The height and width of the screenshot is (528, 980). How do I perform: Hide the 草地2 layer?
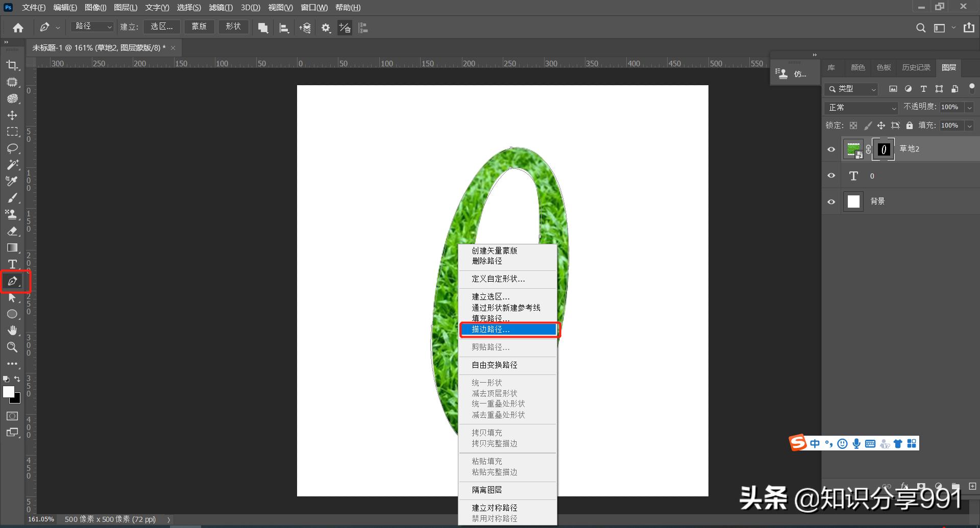pyautogui.click(x=831, y=149)
